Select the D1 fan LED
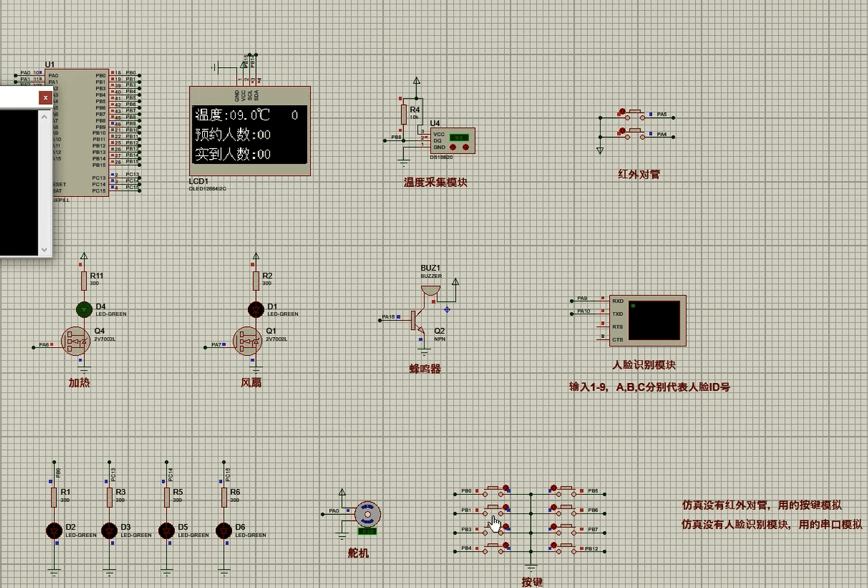The image size is (868, 588). 255,310
